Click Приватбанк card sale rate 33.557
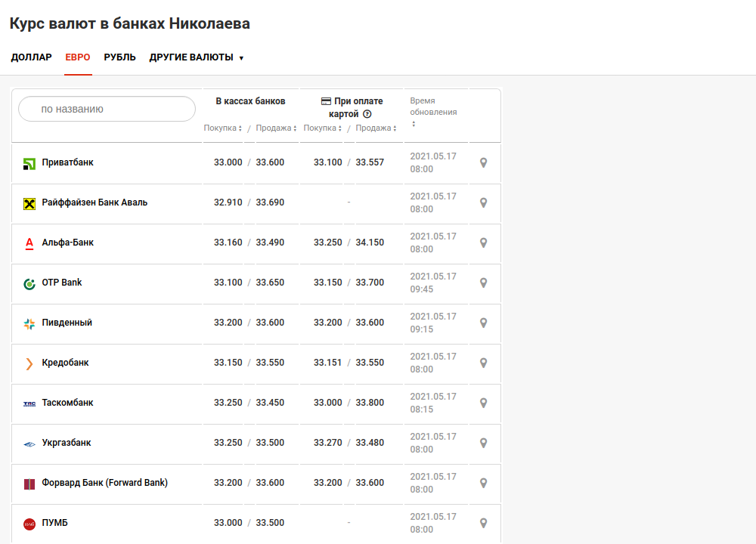 point(370,162)
